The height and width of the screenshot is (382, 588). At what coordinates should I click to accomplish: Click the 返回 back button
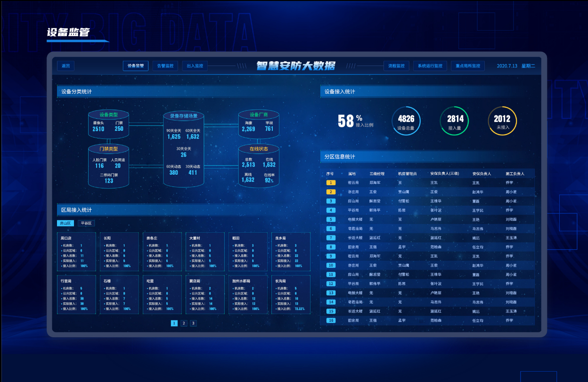[x=65, y=66]
